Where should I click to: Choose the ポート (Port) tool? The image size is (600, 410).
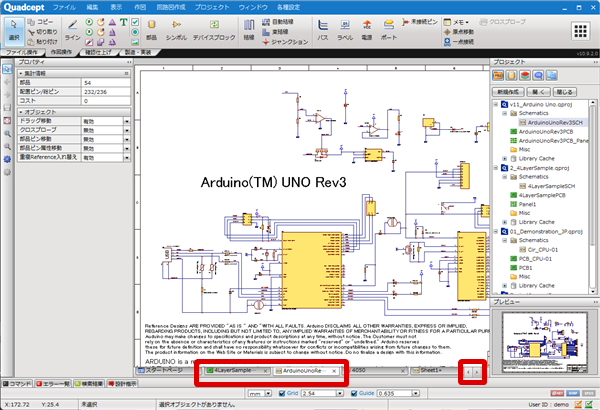tap(389, 30)
